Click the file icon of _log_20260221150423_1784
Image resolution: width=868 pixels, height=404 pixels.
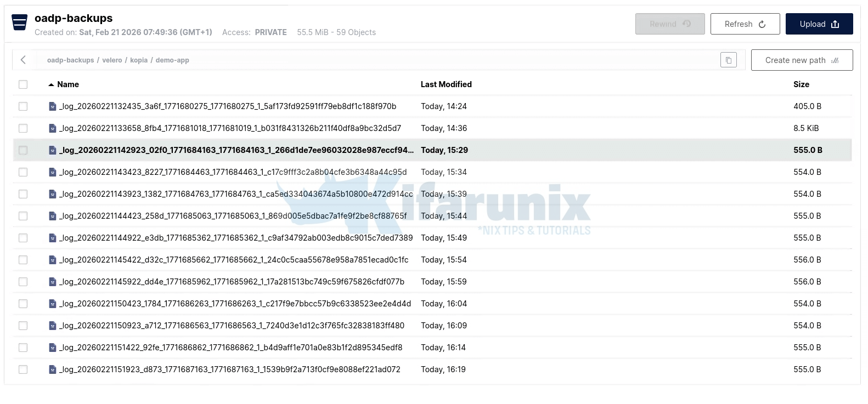tap(53, 304)
